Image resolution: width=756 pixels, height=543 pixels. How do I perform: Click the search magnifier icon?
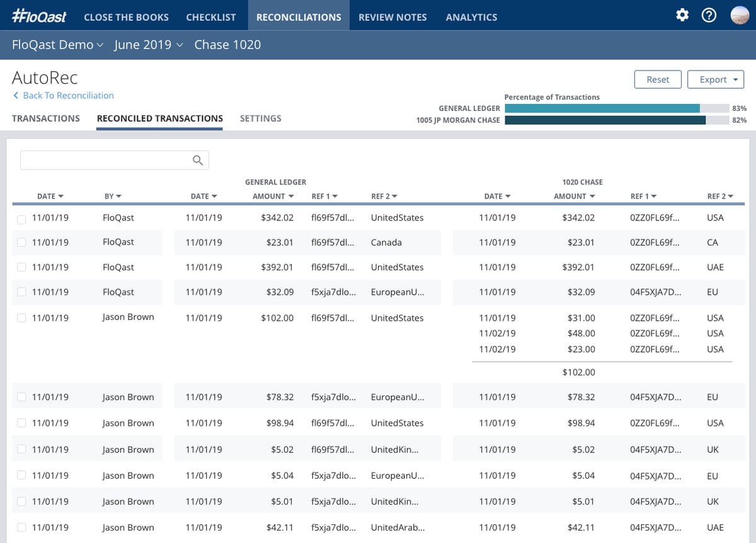tap(198, 160)
